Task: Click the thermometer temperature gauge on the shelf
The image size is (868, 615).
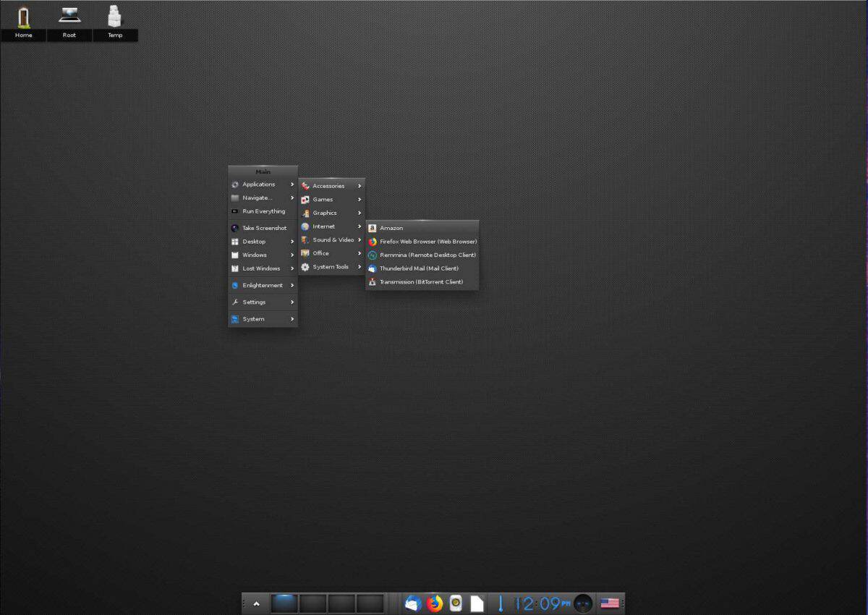Action: 500,603
